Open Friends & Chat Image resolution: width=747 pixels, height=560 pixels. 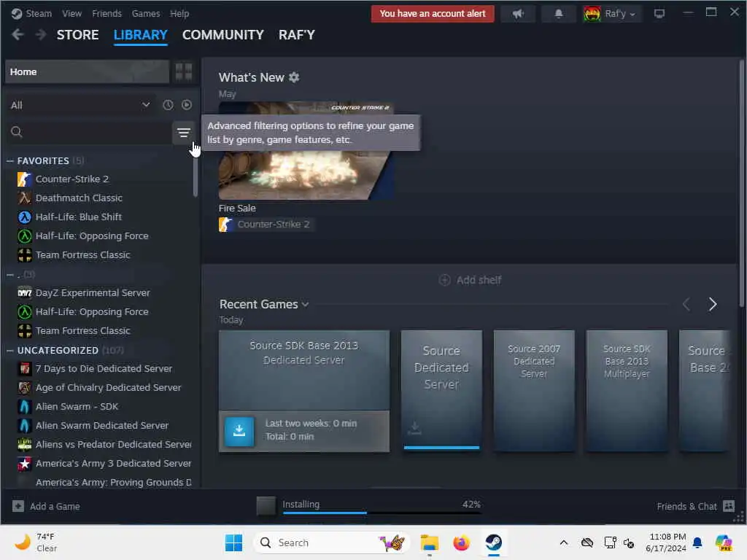coord(695,506)
